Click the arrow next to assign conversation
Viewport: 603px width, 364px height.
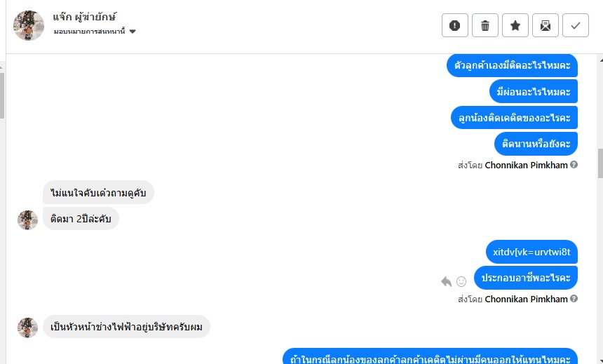(133, 32)
